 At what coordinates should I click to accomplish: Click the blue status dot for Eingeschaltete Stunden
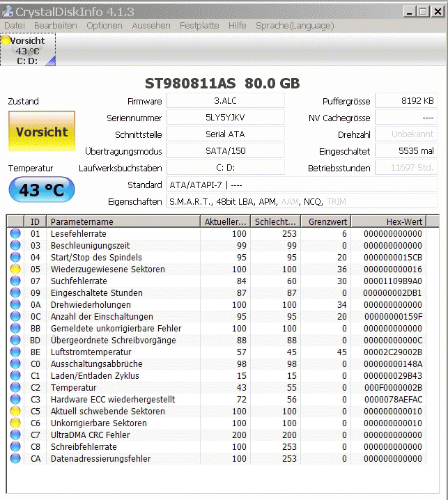click(x=15, y=292)
